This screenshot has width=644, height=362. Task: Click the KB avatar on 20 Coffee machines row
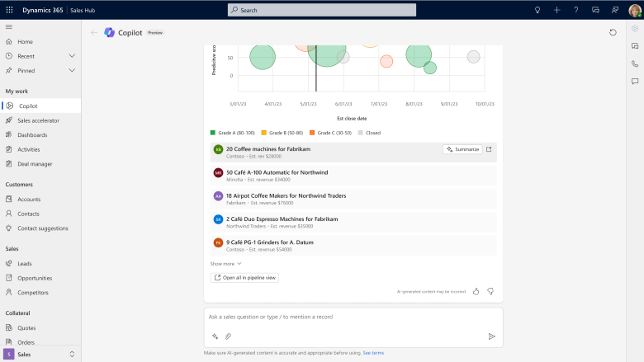[218, 149]
